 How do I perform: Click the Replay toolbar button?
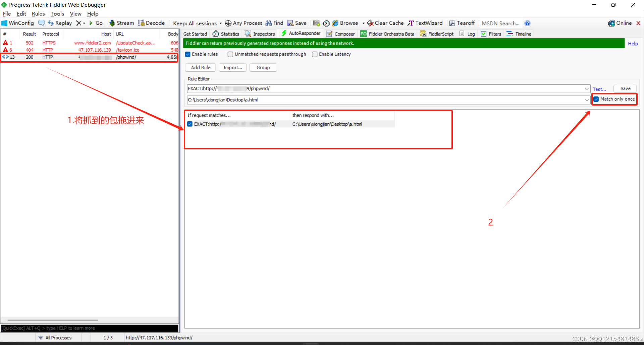coord(60,23)
